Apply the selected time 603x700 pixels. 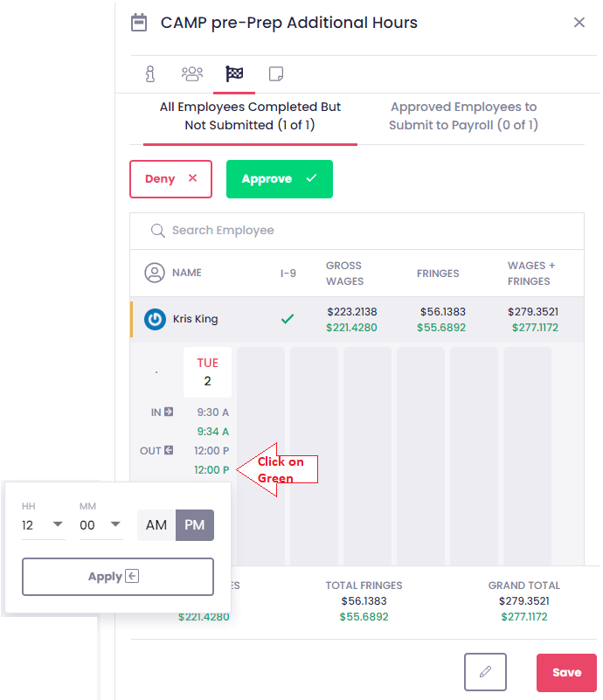tap(118, 577)
